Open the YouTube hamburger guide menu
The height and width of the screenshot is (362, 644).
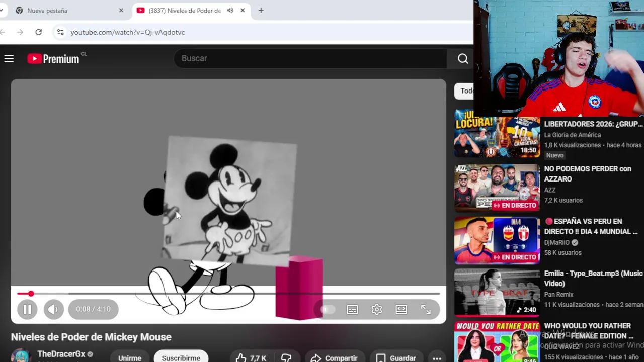[x=9, y=59]
